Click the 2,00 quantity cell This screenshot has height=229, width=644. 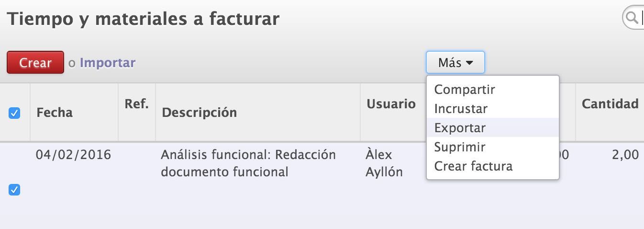[625, 155]
